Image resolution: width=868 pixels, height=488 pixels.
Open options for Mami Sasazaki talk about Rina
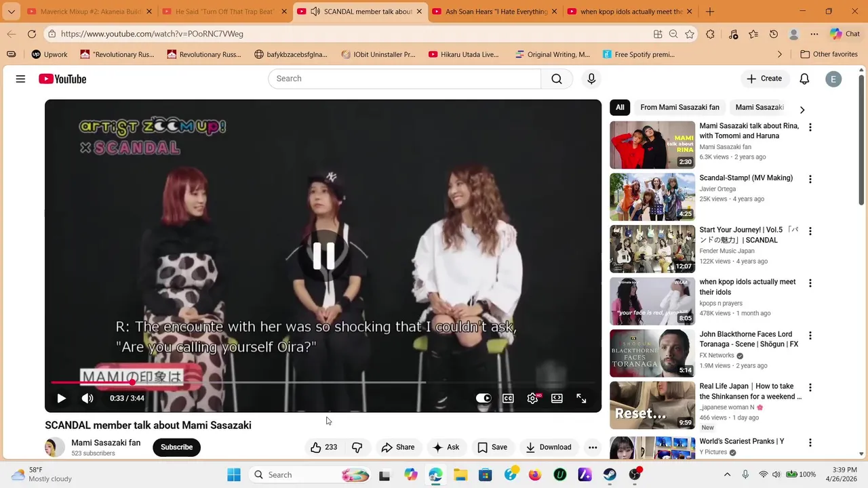tap(810, 127)
